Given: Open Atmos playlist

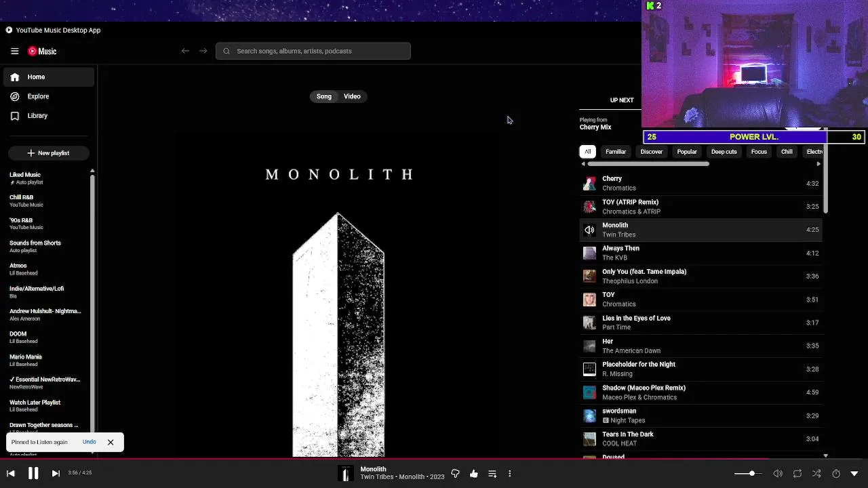Looking at the screenshot, I should [x=46, y=269].
